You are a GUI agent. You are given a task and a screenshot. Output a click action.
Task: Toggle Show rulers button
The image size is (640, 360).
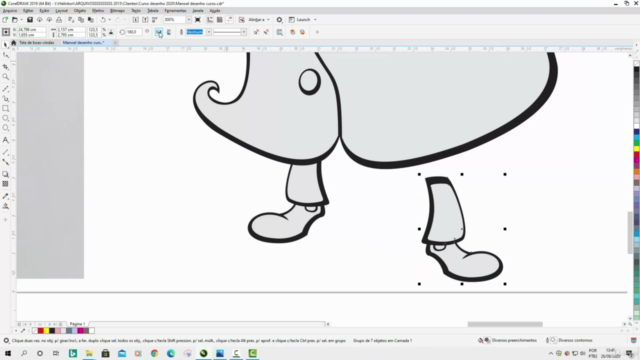[x=210, y=20]
